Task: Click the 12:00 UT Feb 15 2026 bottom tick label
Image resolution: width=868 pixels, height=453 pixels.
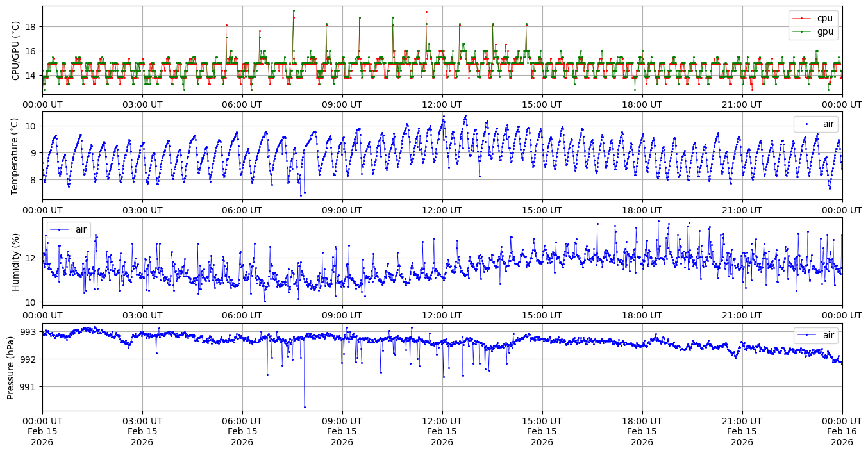Action: pyautogui.click(x=442, y=431)
